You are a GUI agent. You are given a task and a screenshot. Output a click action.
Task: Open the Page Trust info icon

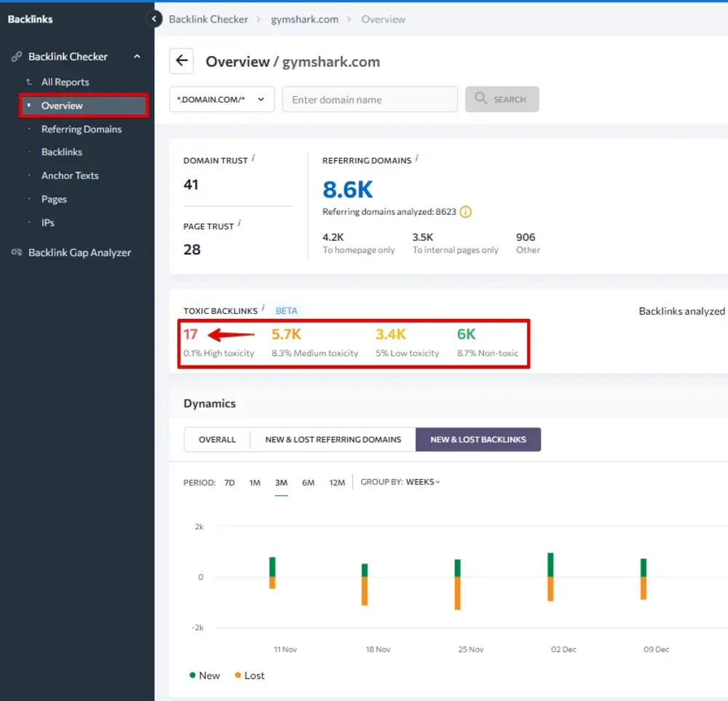pos(240,223)
